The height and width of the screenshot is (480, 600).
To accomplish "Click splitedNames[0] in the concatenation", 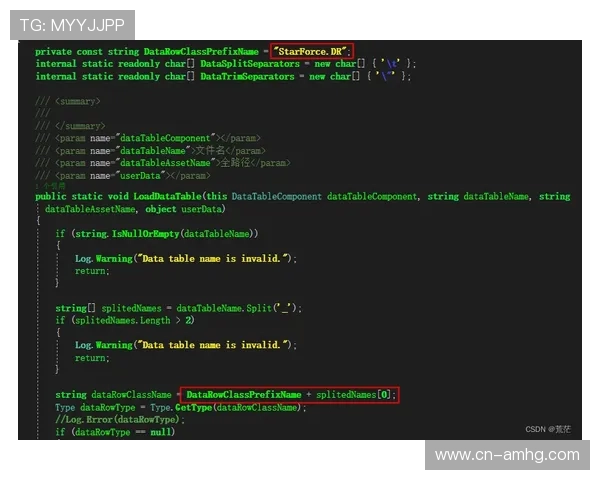I will pos(353,395).
